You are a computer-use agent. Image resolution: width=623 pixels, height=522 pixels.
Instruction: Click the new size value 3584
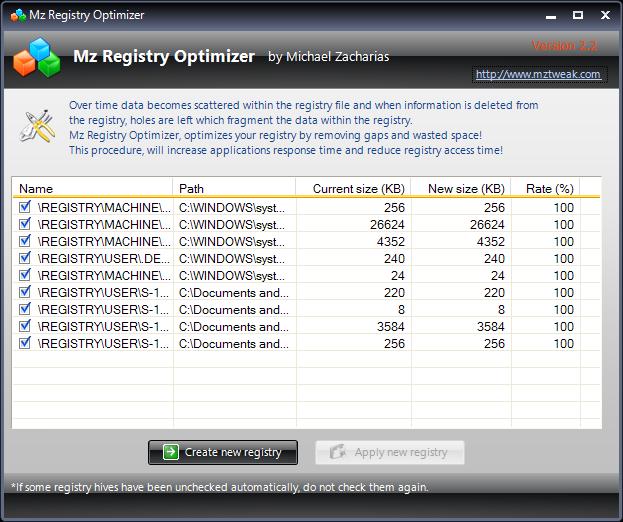(491, 327)
